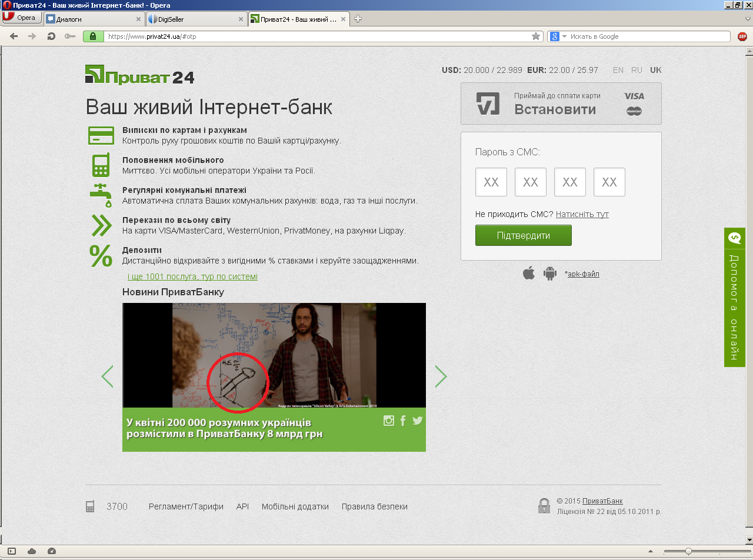
Task: Open the apk-файл link
Action: click(583, 274)
